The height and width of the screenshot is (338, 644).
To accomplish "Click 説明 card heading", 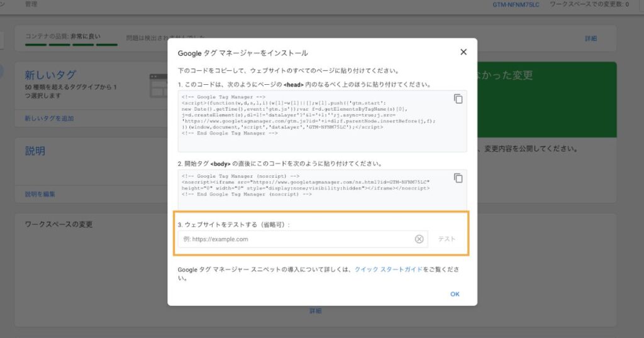I will (x=35, y=151).
